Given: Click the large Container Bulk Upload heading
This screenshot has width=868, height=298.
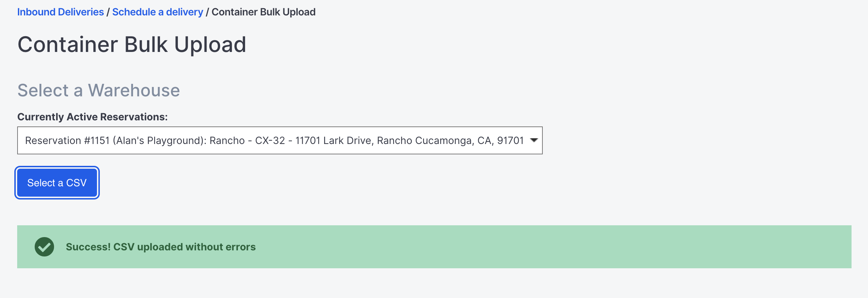Looking at the screenshot, I should [x=132, y=44].
